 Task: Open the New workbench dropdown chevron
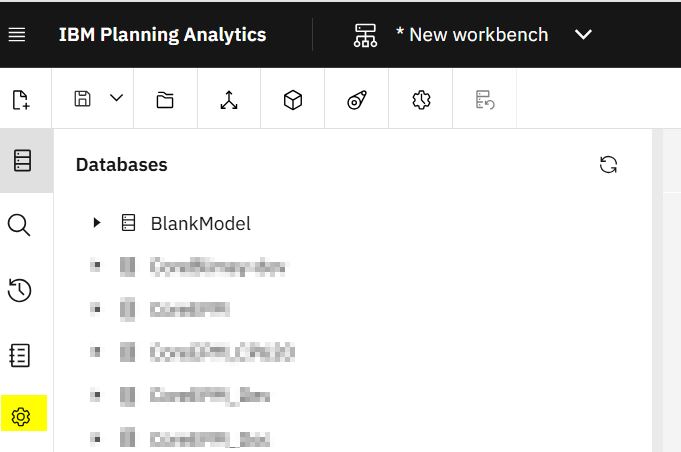[584, 35]
